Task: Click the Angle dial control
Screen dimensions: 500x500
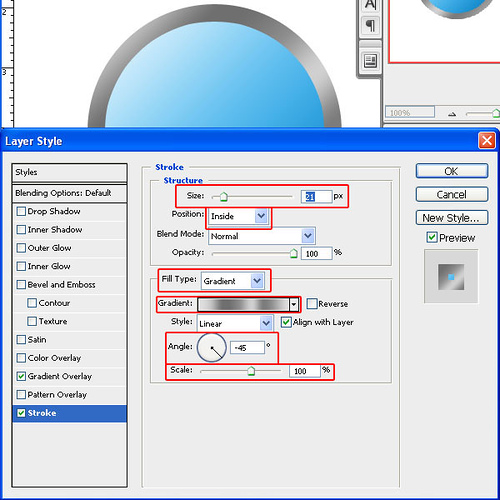Action: [x=212, y=348]
